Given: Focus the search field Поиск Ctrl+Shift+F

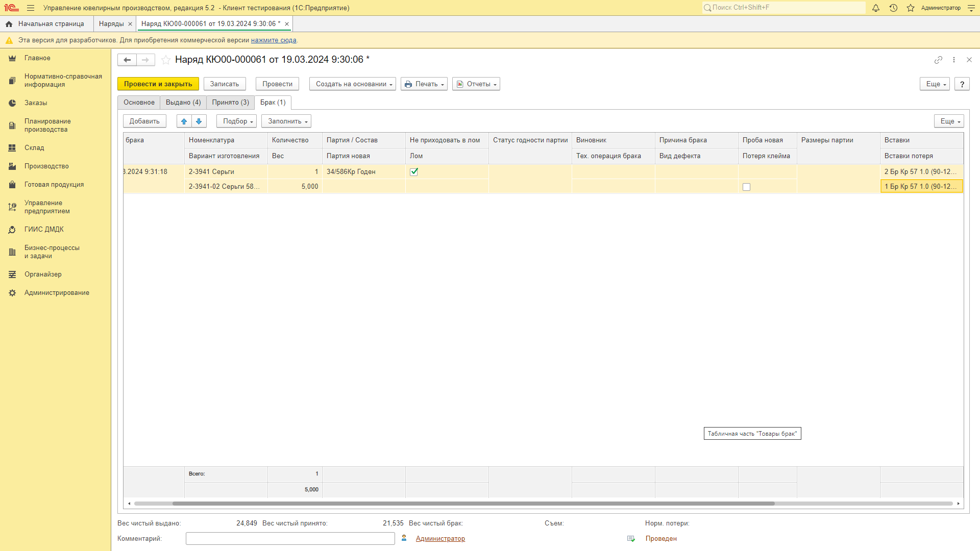Looking at the screenshot, I should pyautogui.click(x=783, y=8).
